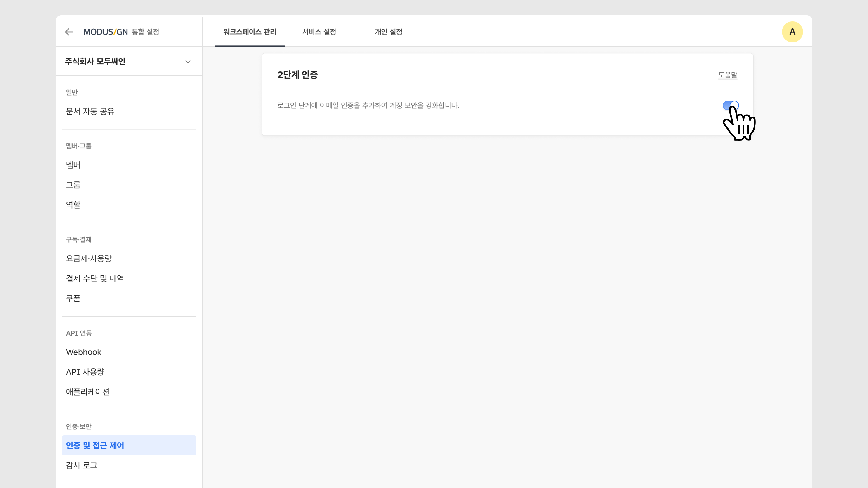Open the 그룹 menu item
Screen dimensions: 868x488
tap(73, 185)
